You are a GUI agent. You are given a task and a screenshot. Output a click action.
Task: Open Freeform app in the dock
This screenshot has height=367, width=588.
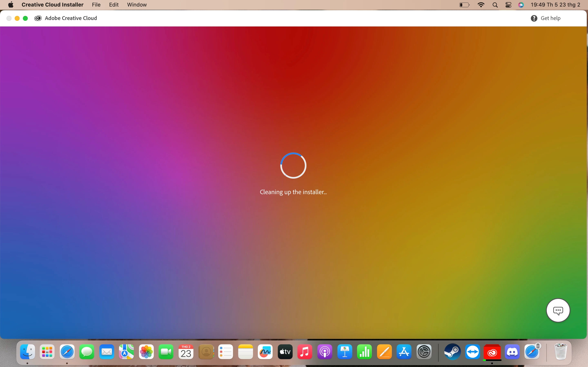pyautogui.click(x=265, y=352)
